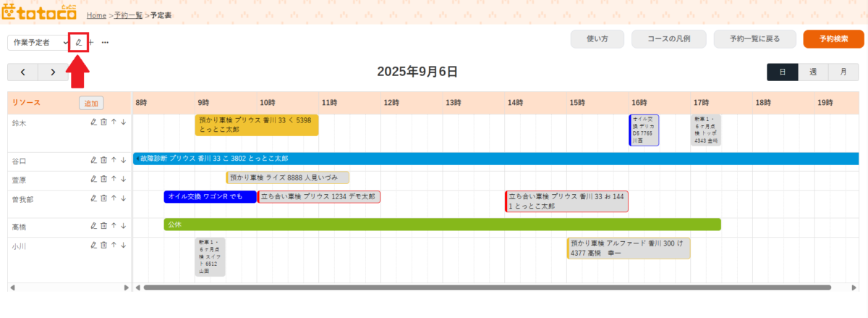Screen dimensions: 868x318
Task: Open the three-dot more options menu
Action: point(105,43)
